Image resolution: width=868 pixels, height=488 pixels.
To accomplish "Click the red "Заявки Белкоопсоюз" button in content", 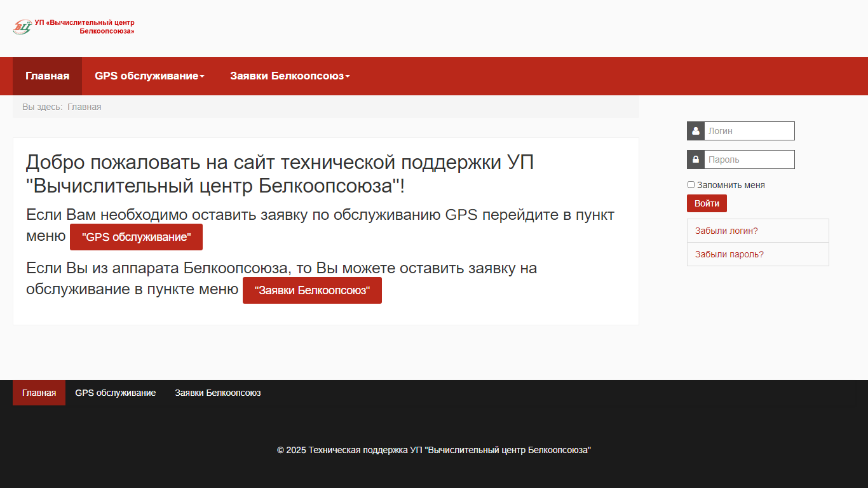I will pyautogui.click(x=312, y=290).
